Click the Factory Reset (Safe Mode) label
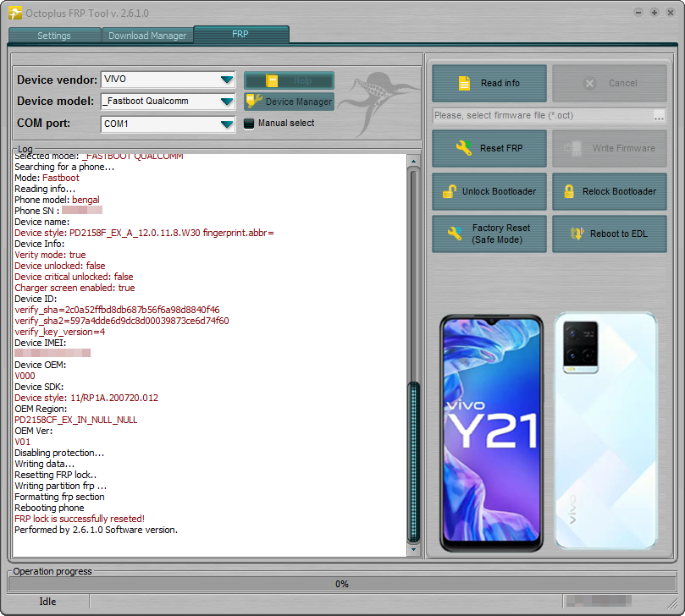The height and width of the screenshot is (616, 685). [500, 234]
